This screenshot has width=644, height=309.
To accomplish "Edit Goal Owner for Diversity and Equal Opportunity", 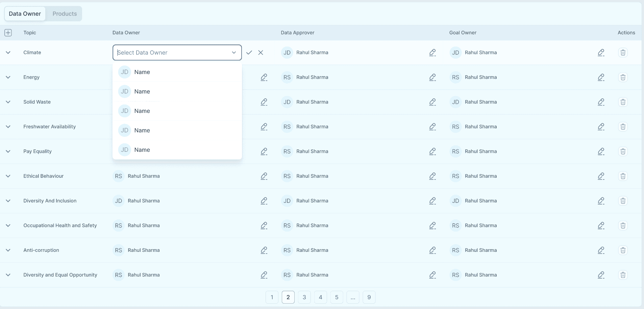I will (601, 275).
